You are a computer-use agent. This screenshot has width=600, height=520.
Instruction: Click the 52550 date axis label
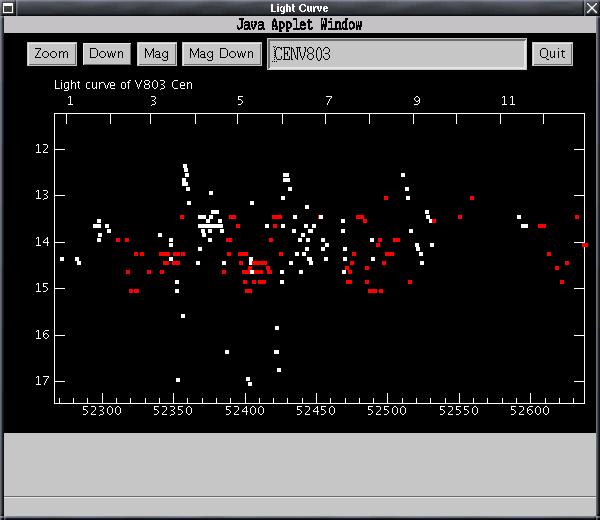point(458,411)
